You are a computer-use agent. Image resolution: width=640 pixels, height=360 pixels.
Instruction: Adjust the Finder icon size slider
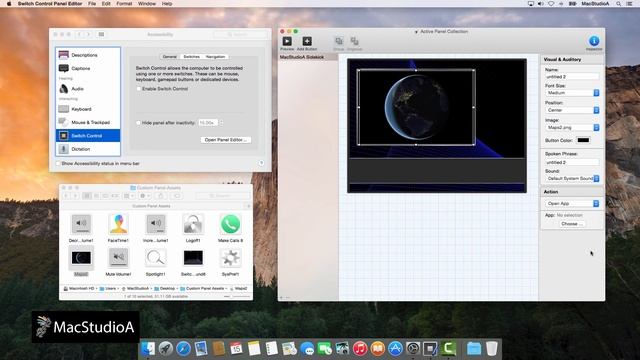[x=238, y=296]
